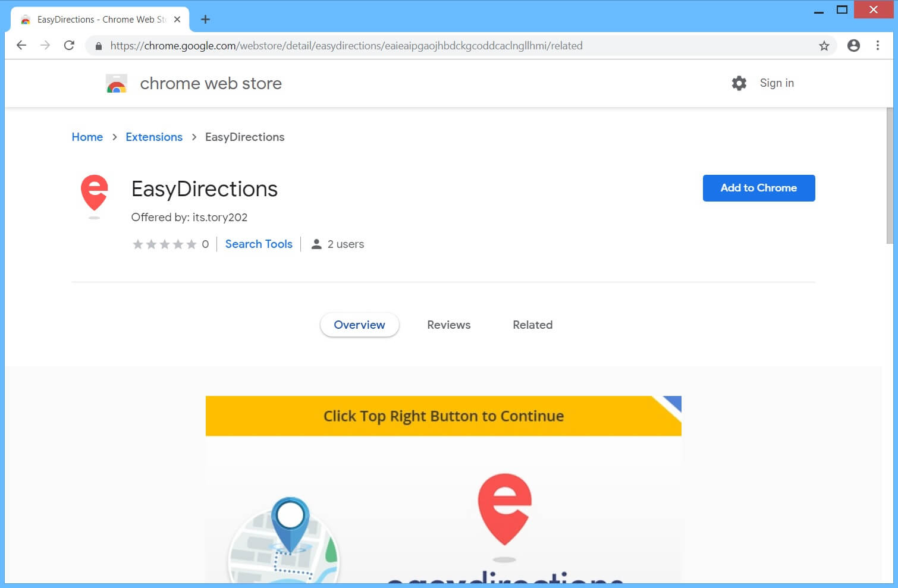Open the Chrome three-dot menu
The image size is (898, 588).
pos(878,45)
